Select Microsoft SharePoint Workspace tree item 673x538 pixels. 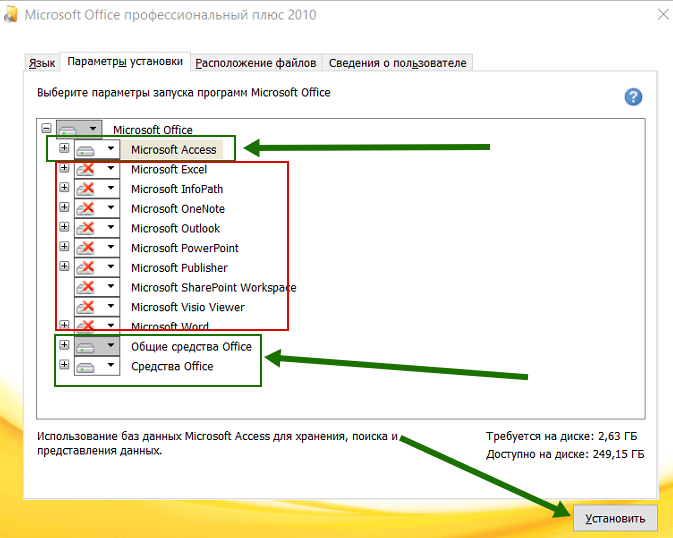(x=213, y=287)
